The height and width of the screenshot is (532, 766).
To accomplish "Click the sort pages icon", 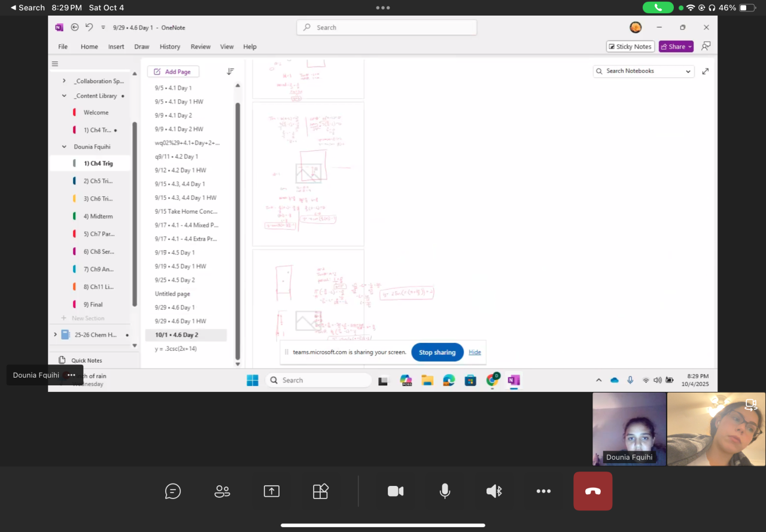I will (x=230, y=71).
